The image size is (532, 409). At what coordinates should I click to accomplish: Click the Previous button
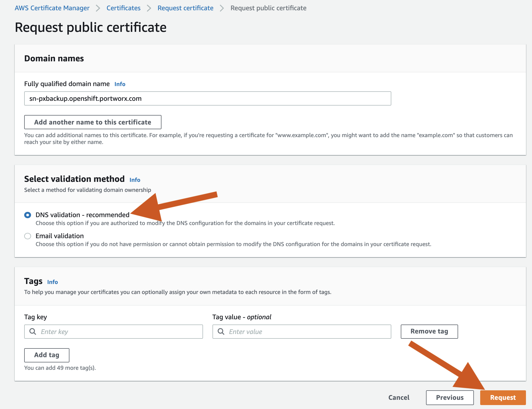click(449, 397)
